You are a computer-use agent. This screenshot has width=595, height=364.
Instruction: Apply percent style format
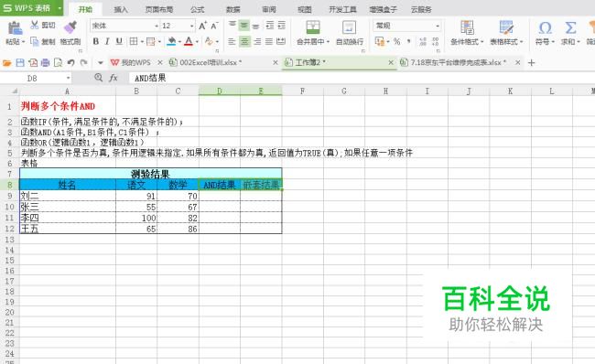396,41
